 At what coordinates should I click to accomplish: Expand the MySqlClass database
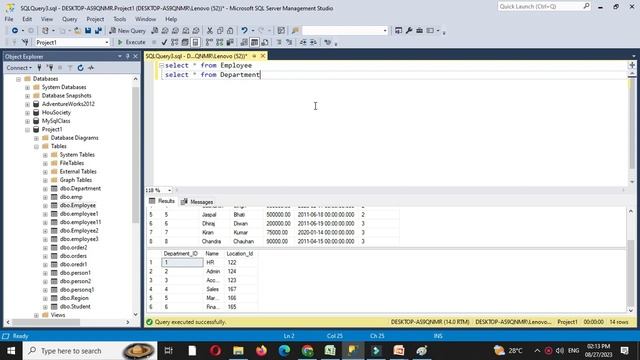click(x=27, y=121)
